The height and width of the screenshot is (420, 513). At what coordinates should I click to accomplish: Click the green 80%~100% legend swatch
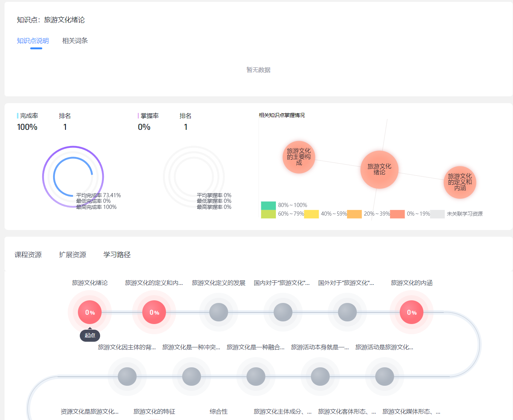point(268,205)
